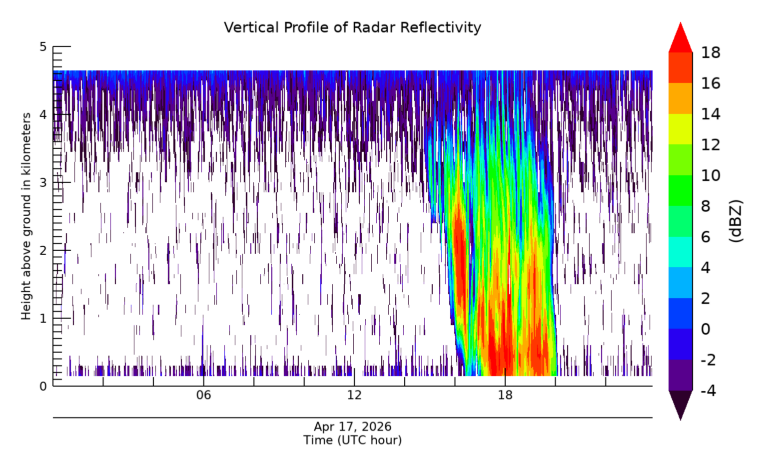Click the cyan 4–6 dBZ colorbar segment
This screenshot has height=467, width=764.
(x=680, y=252)
